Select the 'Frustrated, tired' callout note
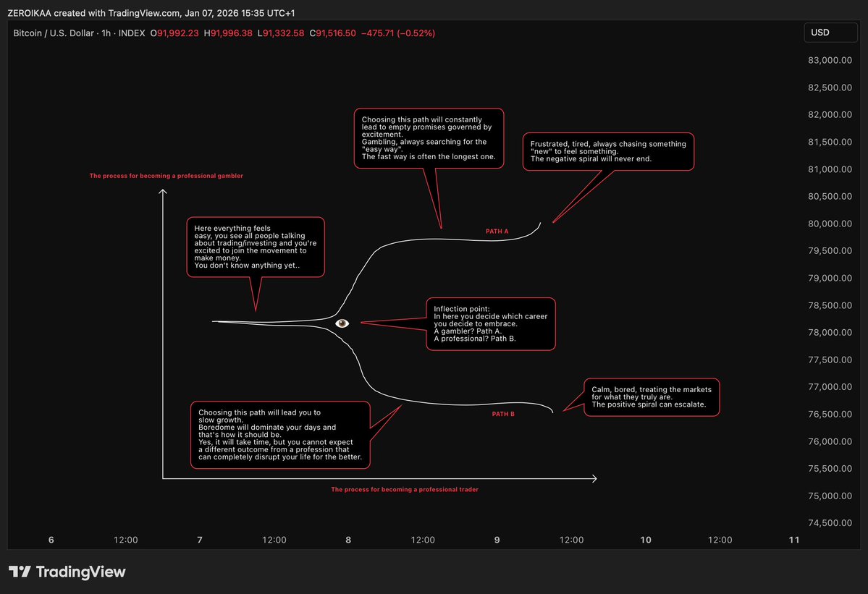This screenshot has width=868, height=594. pyautogui.click(x=608, y=151)
